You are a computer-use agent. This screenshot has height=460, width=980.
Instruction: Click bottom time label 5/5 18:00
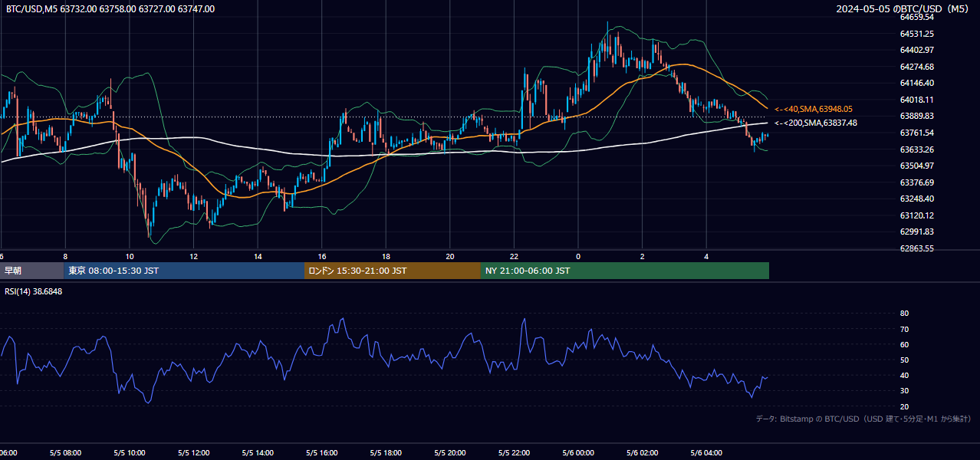386,453
